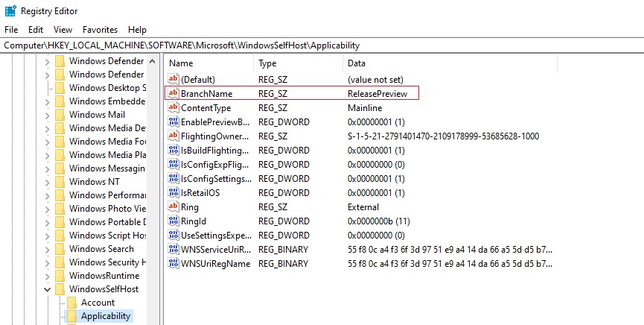Click the S-1-5-21-2791401470 SID data value
This screenshot has width=644, height=325.
[x=443, y=136]
